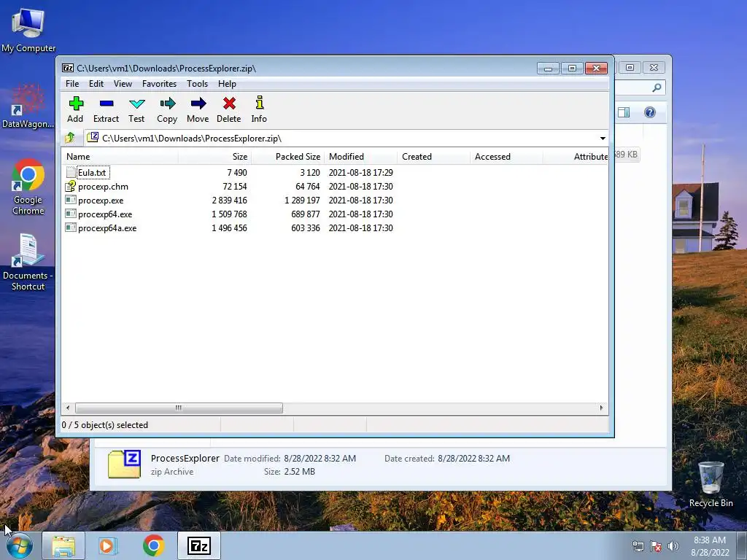Click the 7z icon in the title bar
Viewport: 747px width, 560px height.
coord(68,68)
